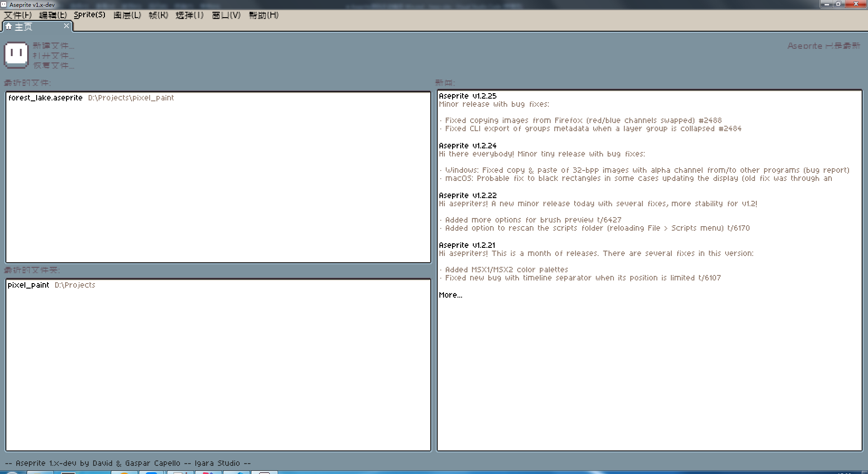Open recent folder pixel_paint
The width and height of the screenshot is (868, 474).
pyautogui.click(x=218, y=285)
